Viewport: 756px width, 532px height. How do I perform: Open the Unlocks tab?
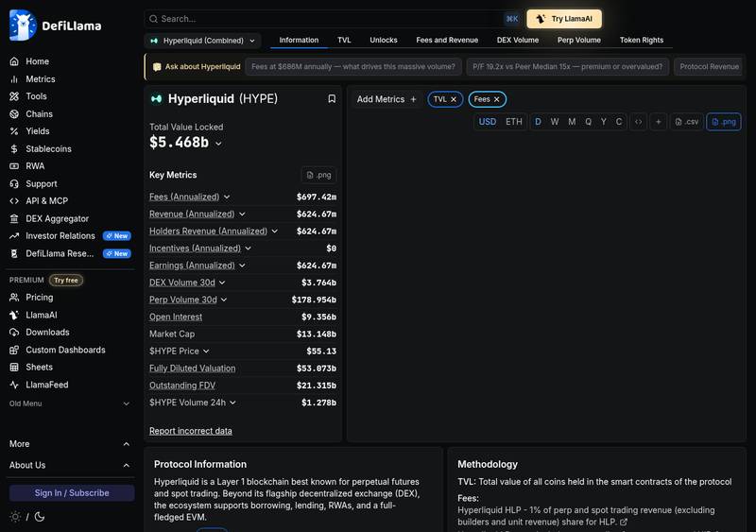coord(384,40)
